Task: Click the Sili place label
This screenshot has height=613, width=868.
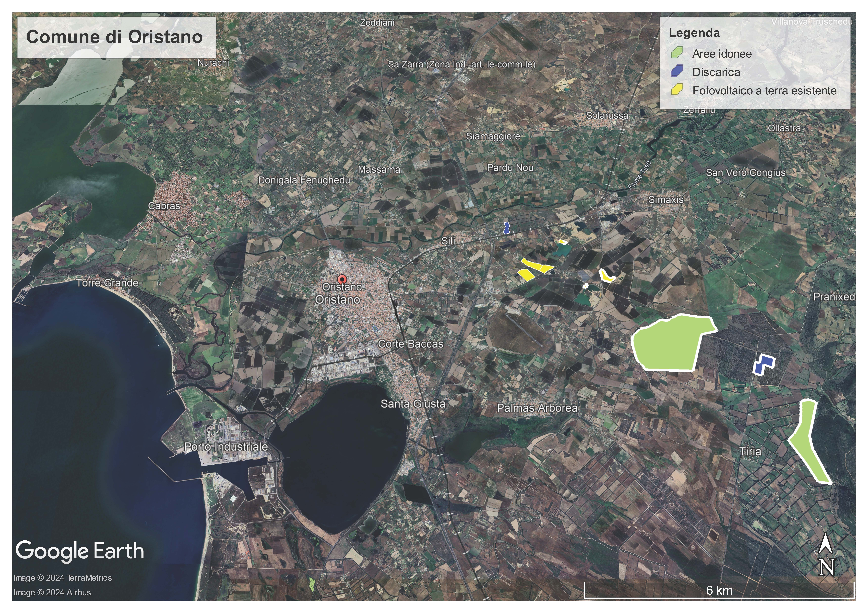Action: point(448,241)
